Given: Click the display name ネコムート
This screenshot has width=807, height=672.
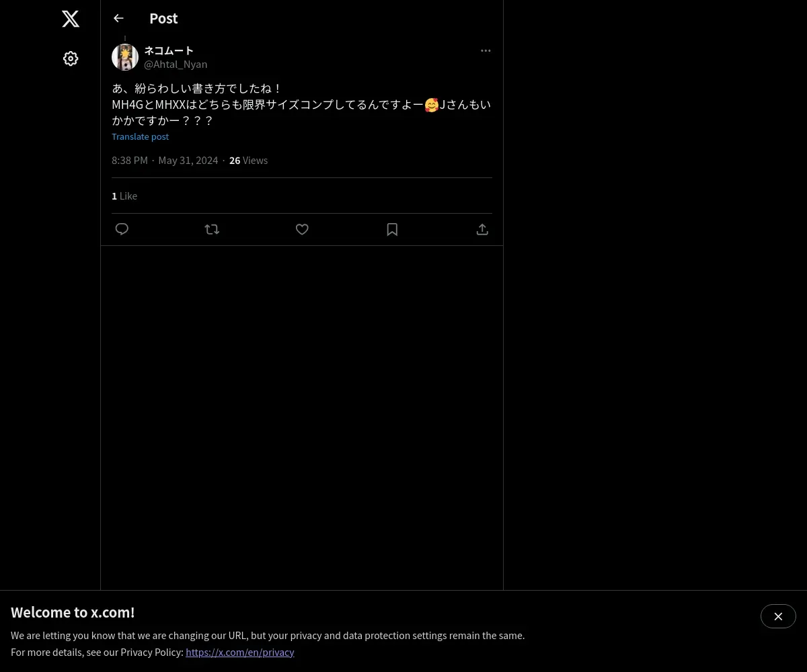Looking at the screenshot, I should coord(169,50).
